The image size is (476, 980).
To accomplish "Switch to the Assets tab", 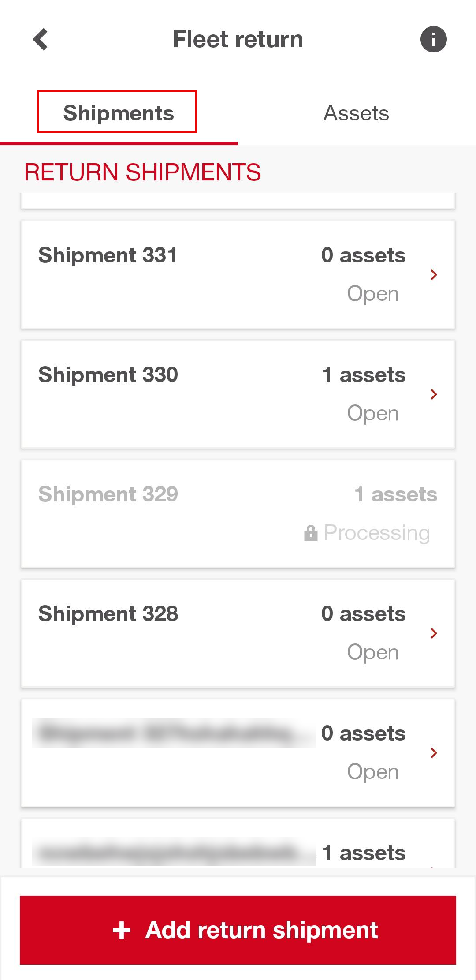I will point(356,113).
